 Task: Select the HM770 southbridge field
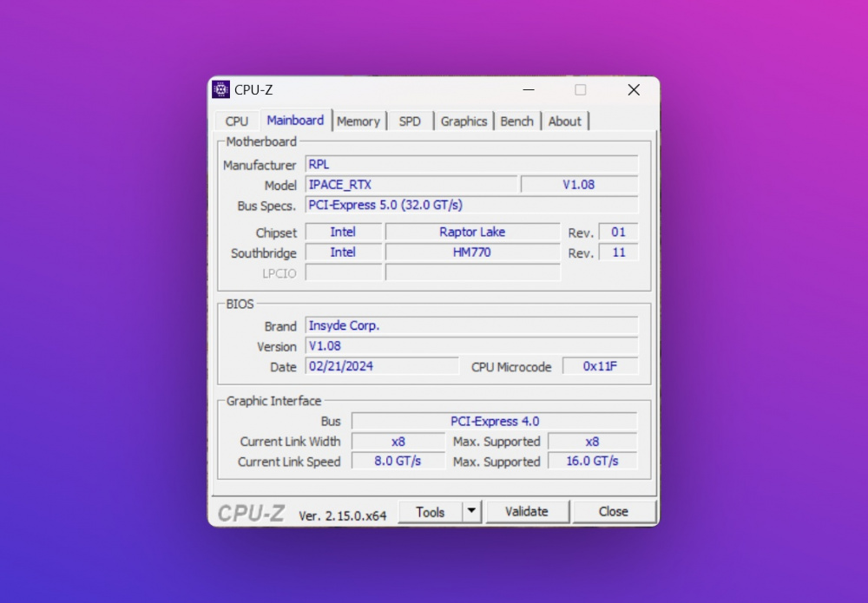tap(472, 252)
